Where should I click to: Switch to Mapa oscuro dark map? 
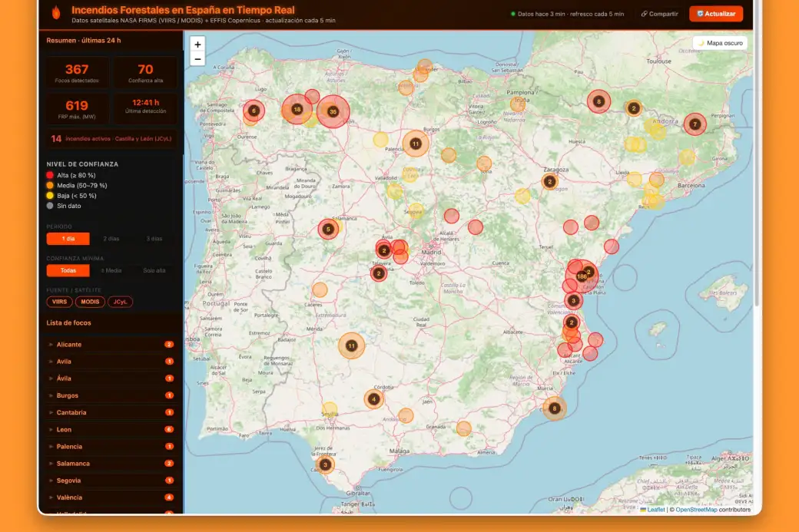tap(720, 43)
